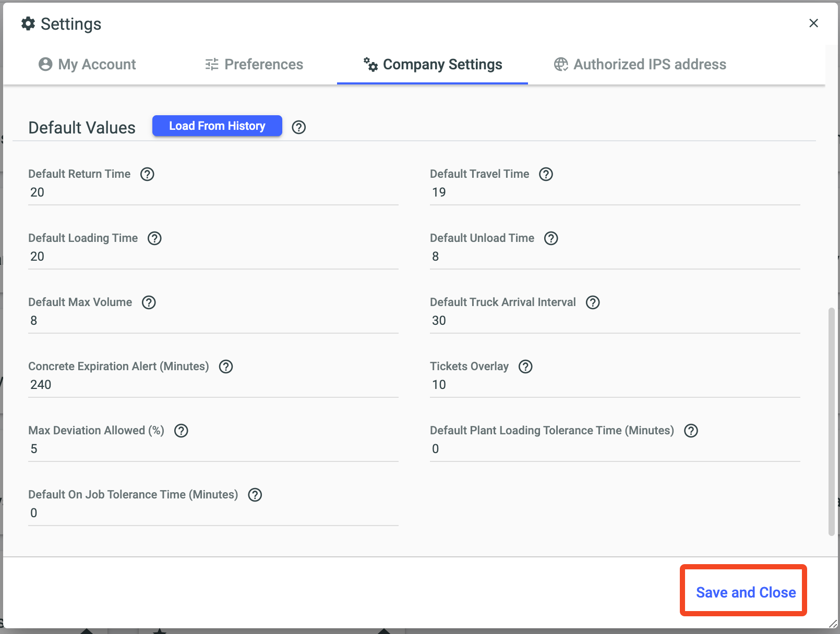Click Save and Close
This screenshot has width=840, height=634.
745,592
